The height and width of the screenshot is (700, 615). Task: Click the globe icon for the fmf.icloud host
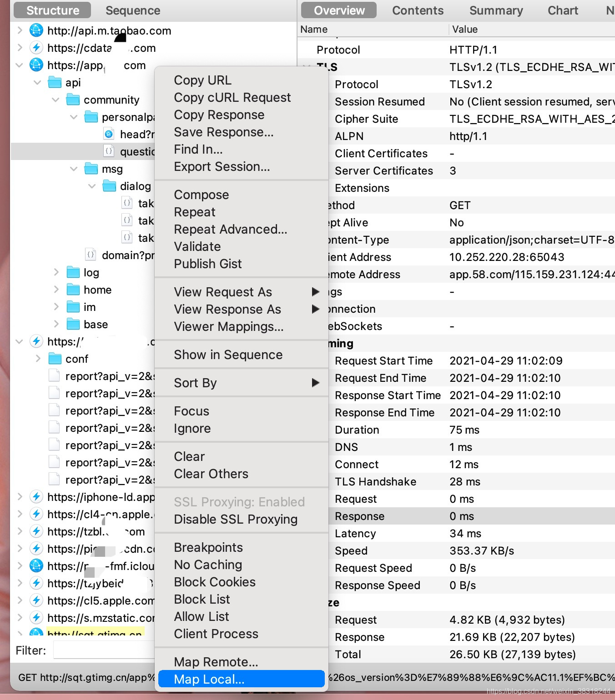tap(36, 566)
